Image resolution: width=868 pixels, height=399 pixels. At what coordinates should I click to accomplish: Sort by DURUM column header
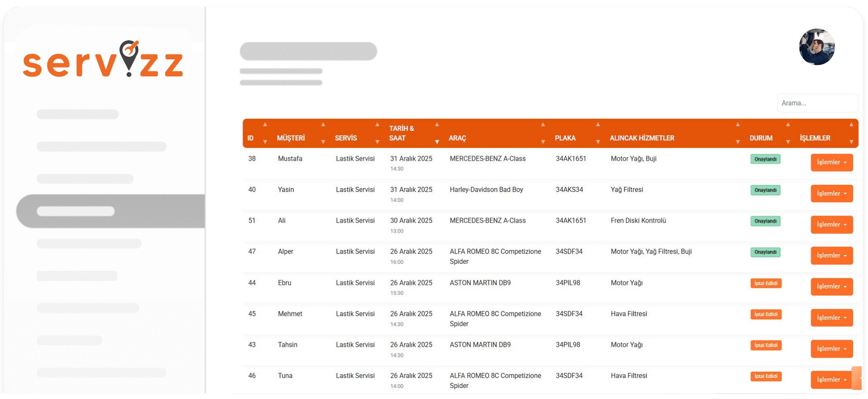coord(761,138)
